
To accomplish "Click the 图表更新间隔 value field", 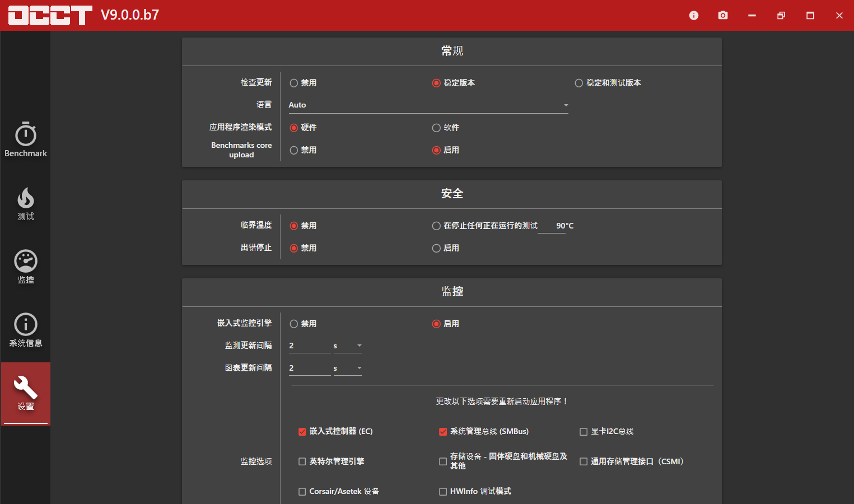I will [310, 368].
